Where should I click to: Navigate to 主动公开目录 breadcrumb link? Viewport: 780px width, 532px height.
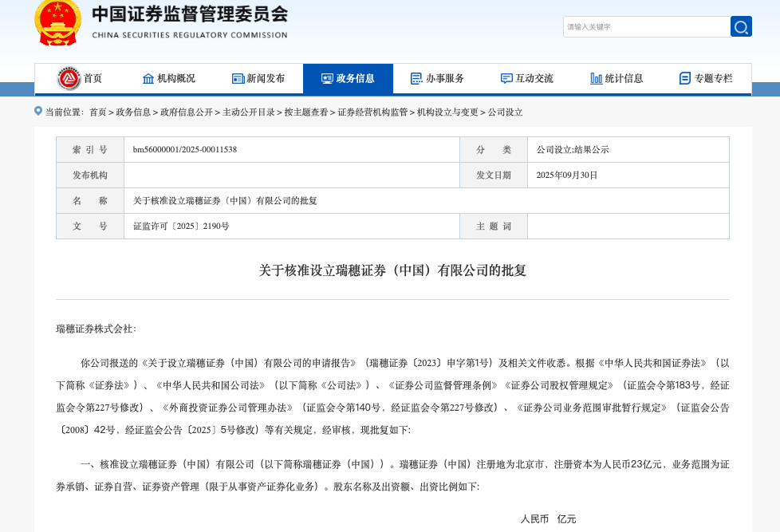point(249,112)
